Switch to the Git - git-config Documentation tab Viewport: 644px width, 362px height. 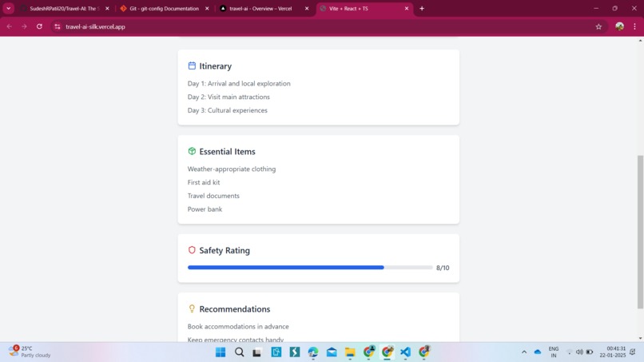click(164, 8)
